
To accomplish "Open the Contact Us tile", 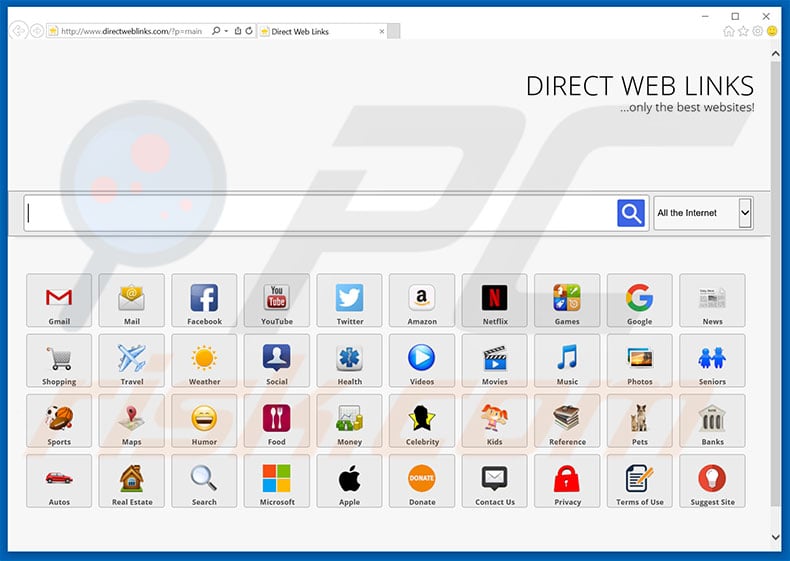I will coord(494,481).
